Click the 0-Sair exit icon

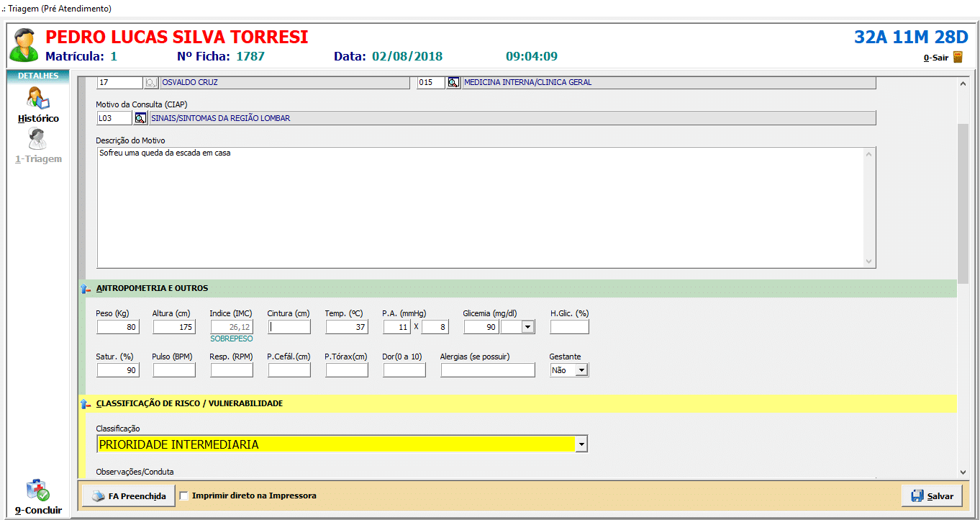(958, 58)
